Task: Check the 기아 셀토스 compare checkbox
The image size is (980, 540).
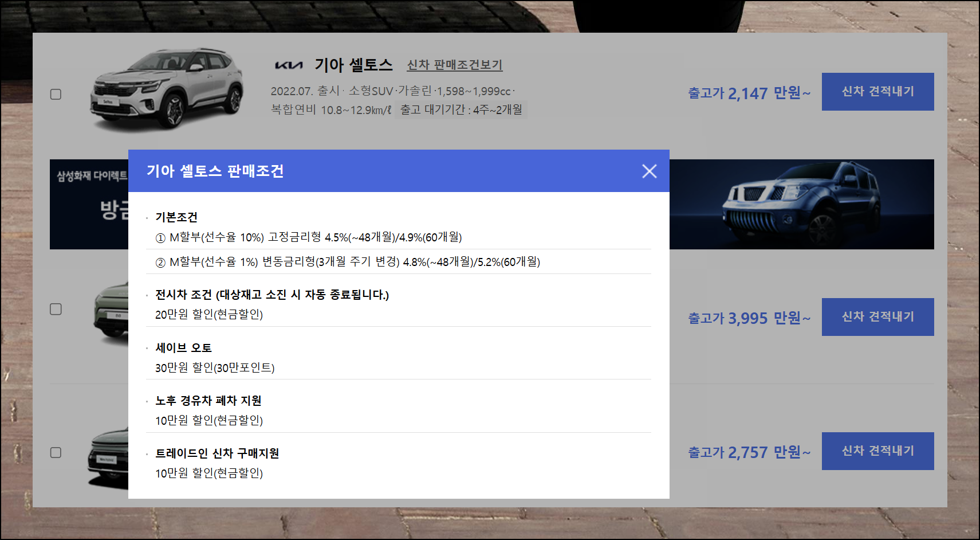Action: (x=56, y=94)
